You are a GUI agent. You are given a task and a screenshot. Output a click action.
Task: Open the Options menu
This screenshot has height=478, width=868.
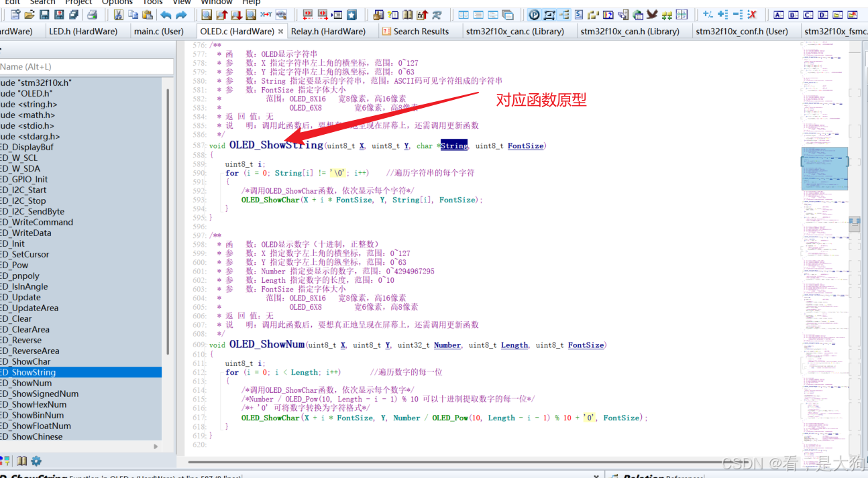tap(117, 2)
